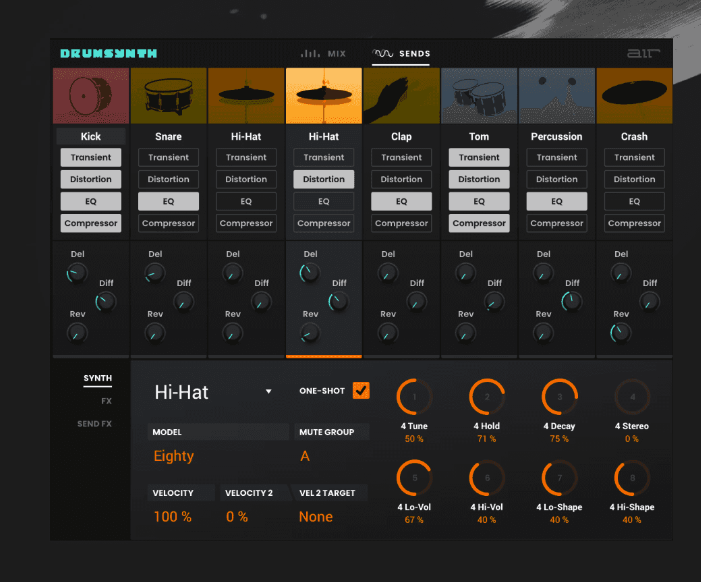701x582 pixels.
Task: Toggle Kick Compressor effect off
Action: 91,223
